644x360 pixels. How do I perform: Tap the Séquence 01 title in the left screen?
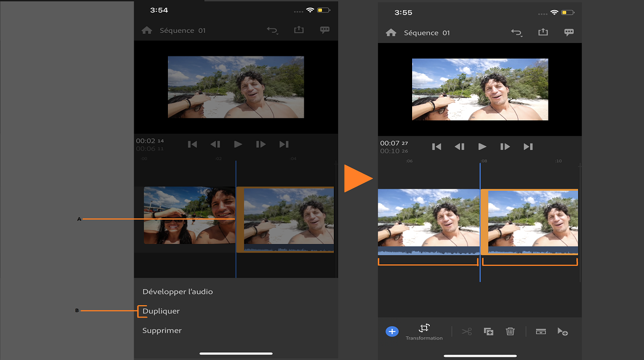(x=182, y=31)
